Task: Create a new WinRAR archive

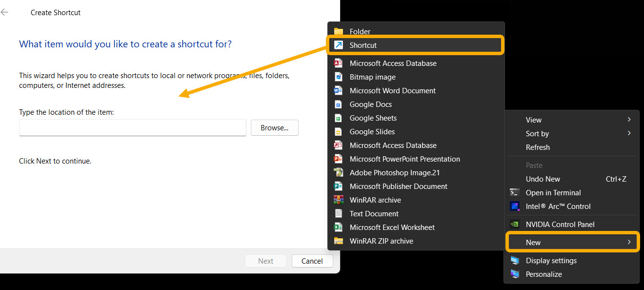Action: (x=375, y=200)
